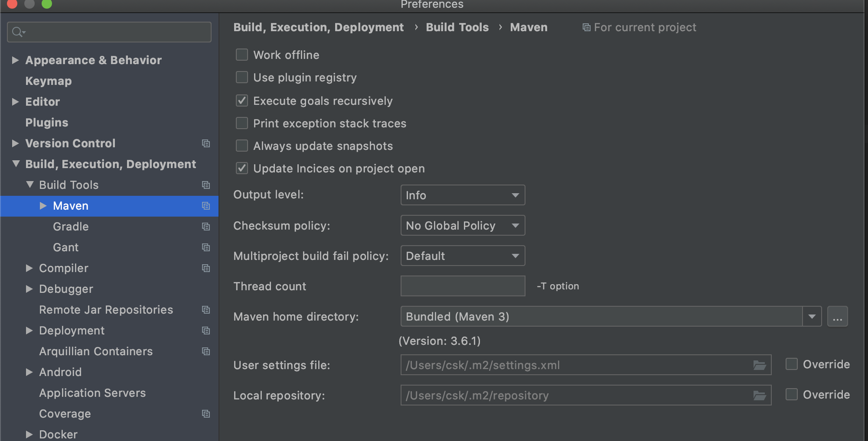Check Always update snapshots
The width and height of the screenshot is (868, 441).
point(241,146)
